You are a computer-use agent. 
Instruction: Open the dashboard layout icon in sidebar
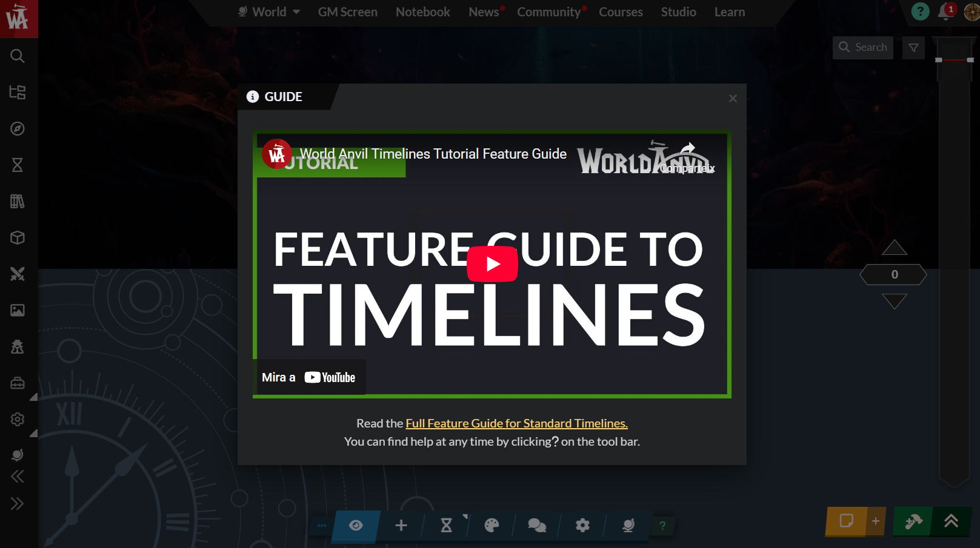pyautogui.click(x=18, y=92)
